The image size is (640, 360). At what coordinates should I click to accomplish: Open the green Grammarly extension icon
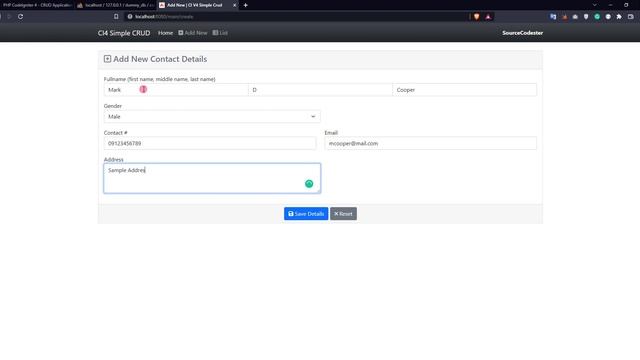[597, 17]
